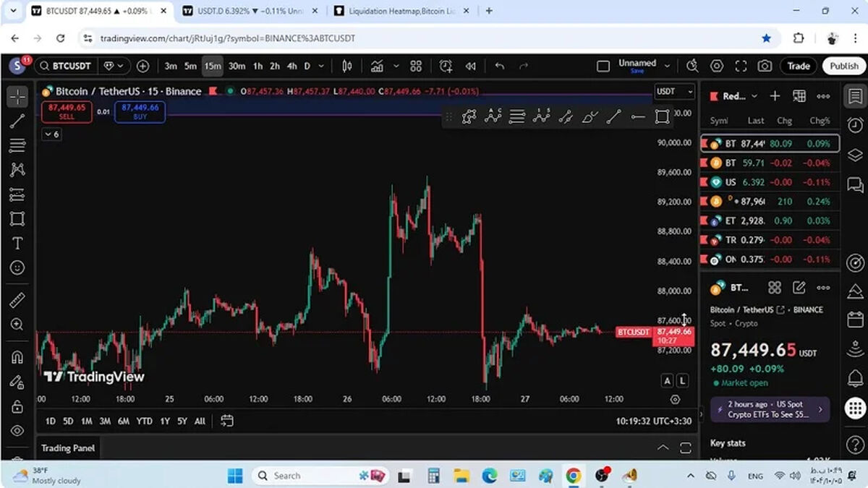Open the BTCUSDT symbol search field
This screenshot has height=488, width=868.
(x=65, y=66)
